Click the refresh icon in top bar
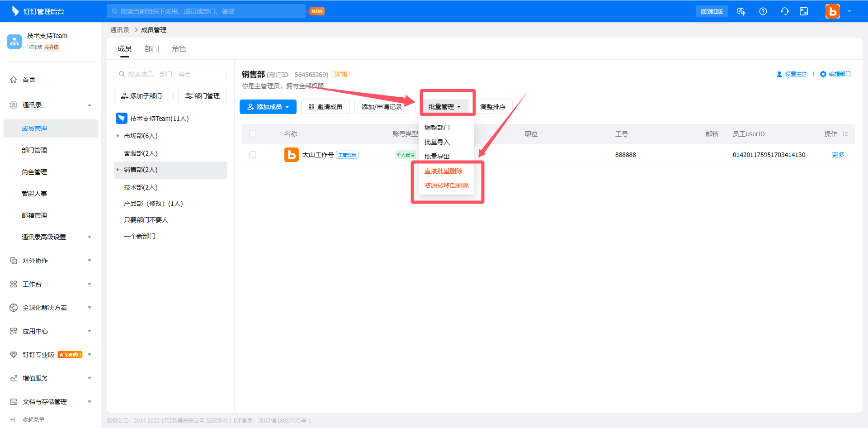The width and height of the screenshot is (868, 428). pyautogui.click(x=784, y=11)
